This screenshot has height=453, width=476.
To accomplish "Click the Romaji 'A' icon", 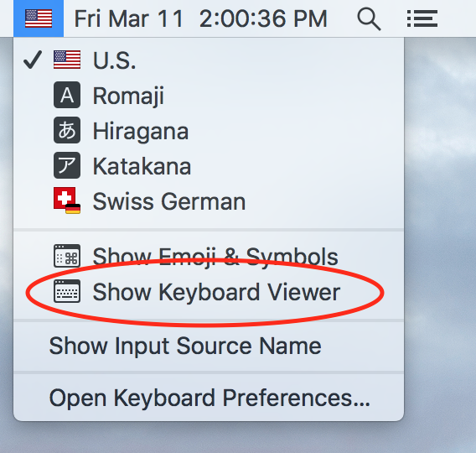I will (x=67, y=95).
